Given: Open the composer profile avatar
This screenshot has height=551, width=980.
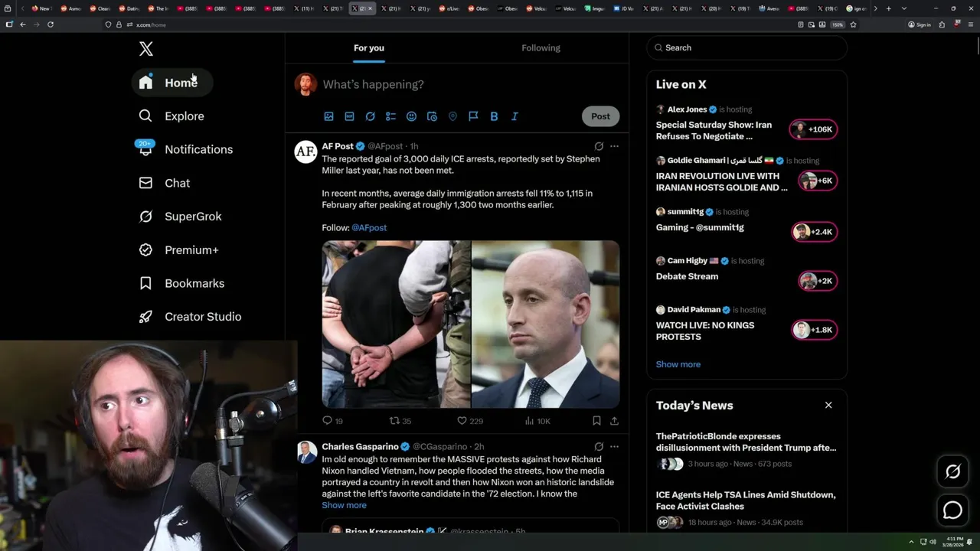Looking at the screenshot, I should [305, 84].
